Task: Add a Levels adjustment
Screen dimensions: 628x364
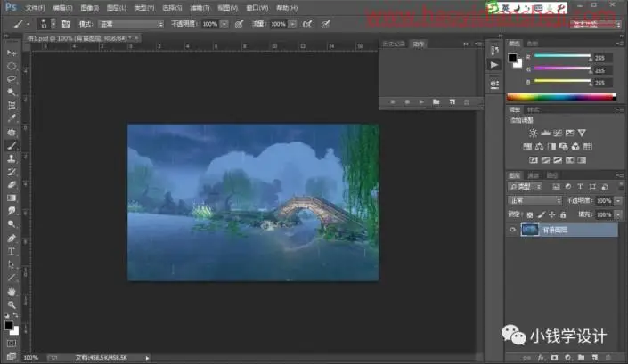Action: 545,133
